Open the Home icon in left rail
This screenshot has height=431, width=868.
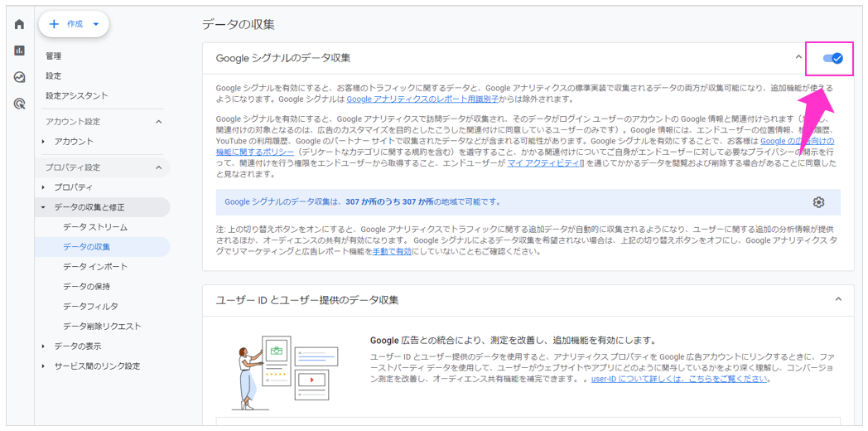[x=19, y=24]
